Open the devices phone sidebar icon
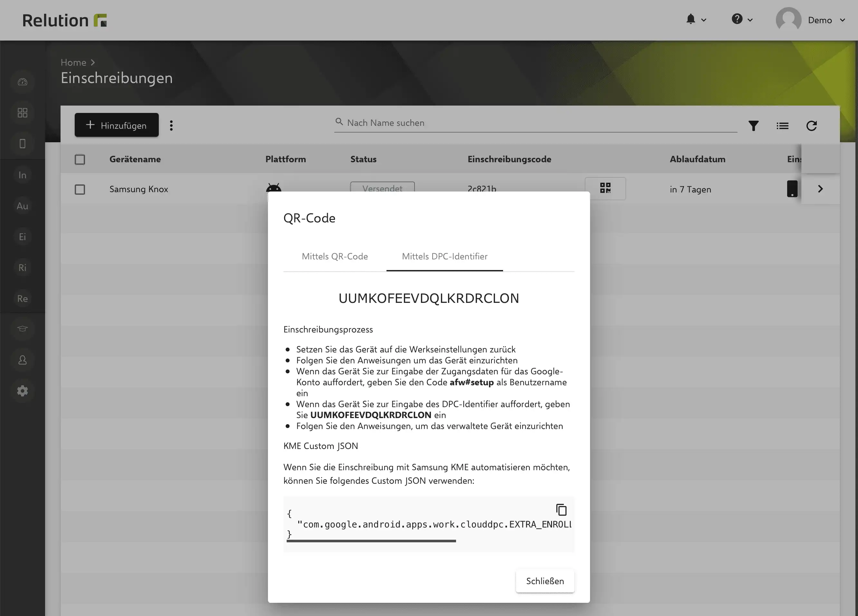The width and height of the screenshot is (858, 616). click(22, 144)
